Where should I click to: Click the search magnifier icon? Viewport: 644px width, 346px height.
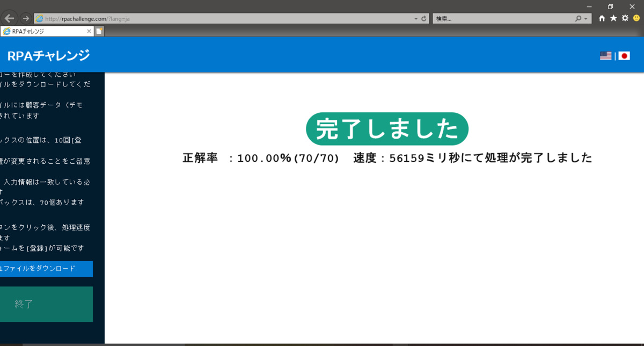point(578,18)
